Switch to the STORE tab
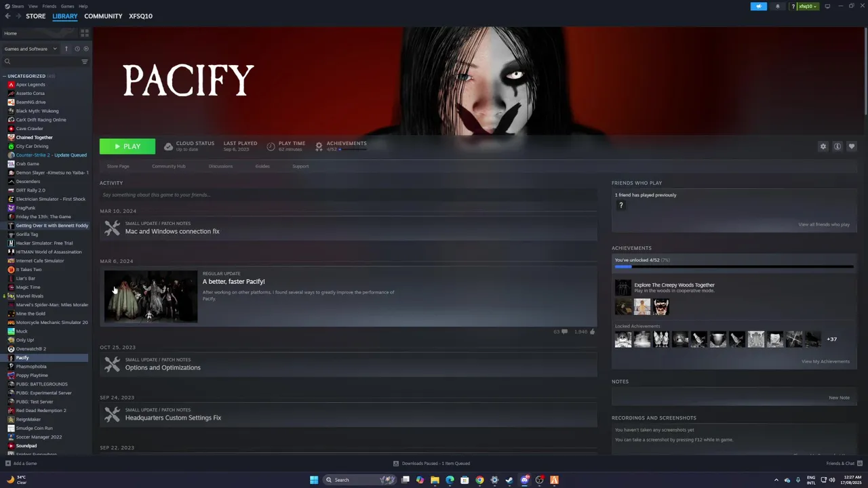Viewport: 868px width, 488px height. click(x=35, y=16)
